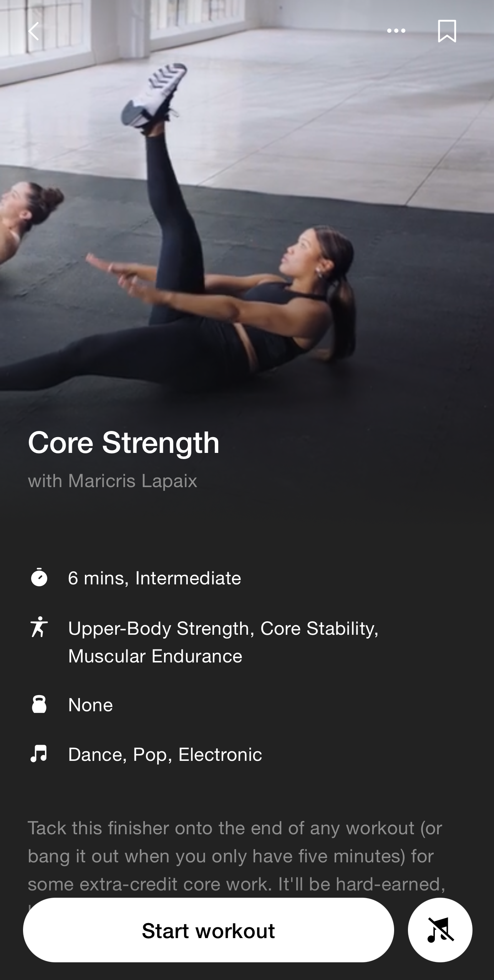Tap 'Muscular Endurance' text line

[155, 656]
